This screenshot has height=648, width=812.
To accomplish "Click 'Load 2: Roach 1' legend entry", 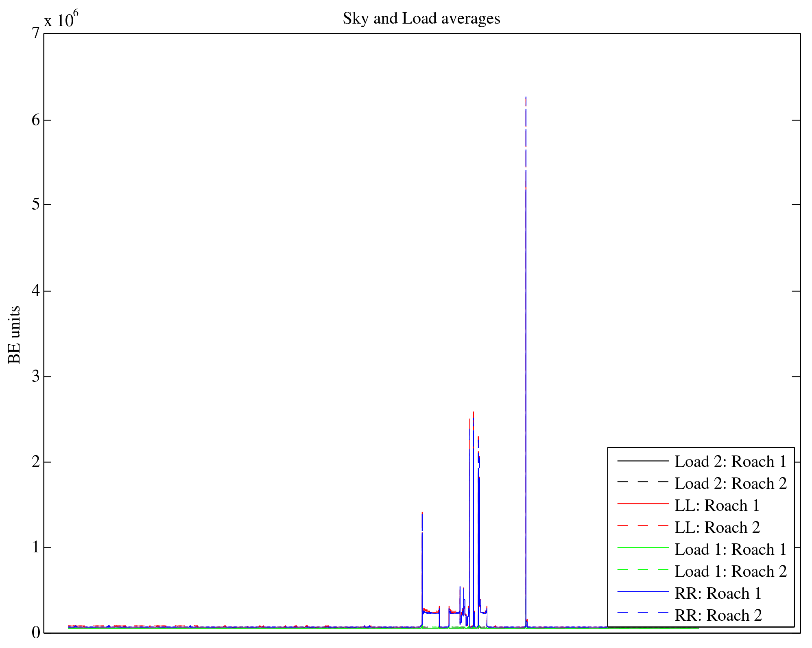I will pos(730,462).
